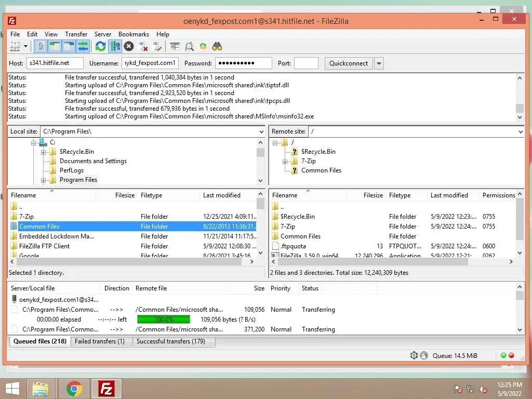Click the status bar gear settings icon

tap(414, 355)
